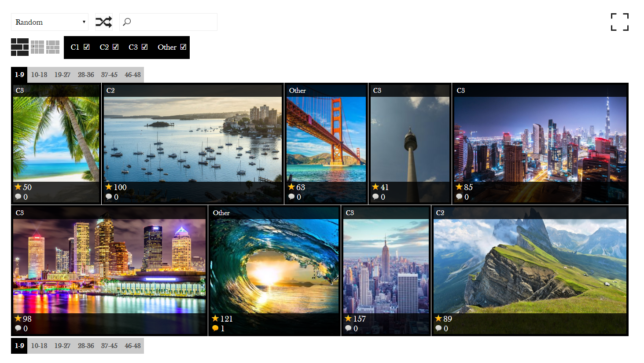Click the comment bubble under rating 63
The height and width of the screenshot is (363, 644).
click(x=291, y=197)
